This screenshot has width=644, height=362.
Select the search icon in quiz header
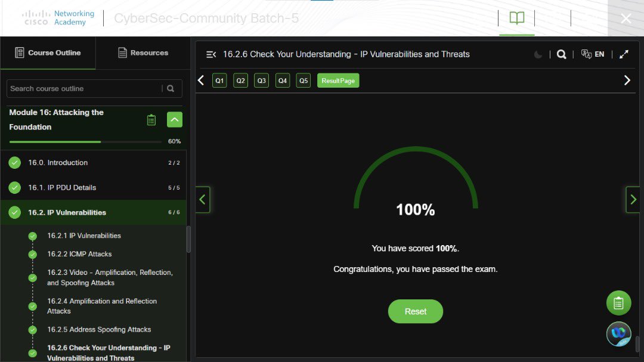coord(561,54)
